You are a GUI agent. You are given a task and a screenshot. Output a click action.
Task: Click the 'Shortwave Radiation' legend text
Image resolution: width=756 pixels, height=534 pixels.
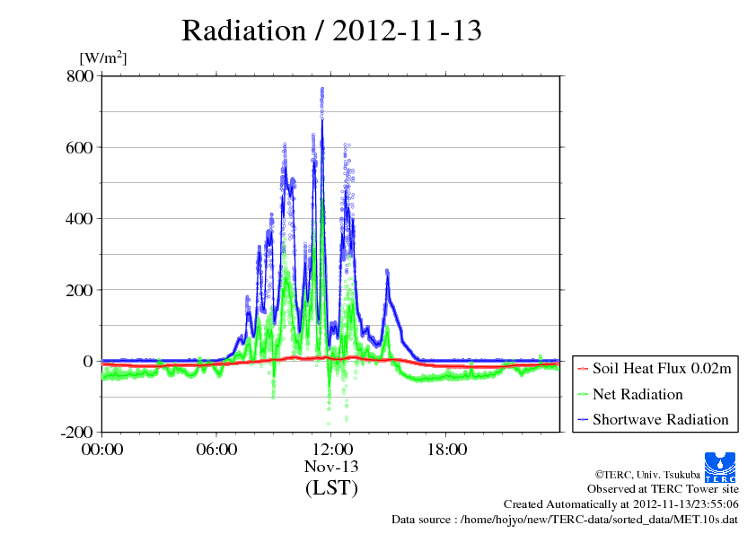(661, 419)
